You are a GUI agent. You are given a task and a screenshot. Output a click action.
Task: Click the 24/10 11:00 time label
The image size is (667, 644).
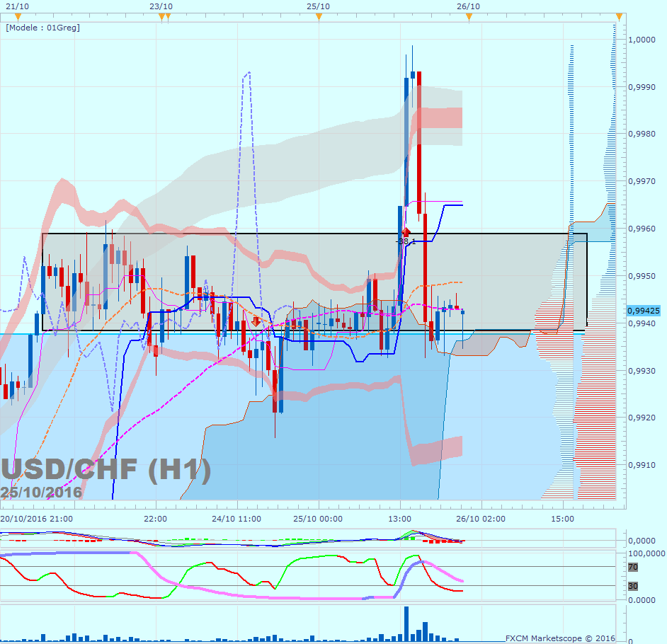pos(236,519)
